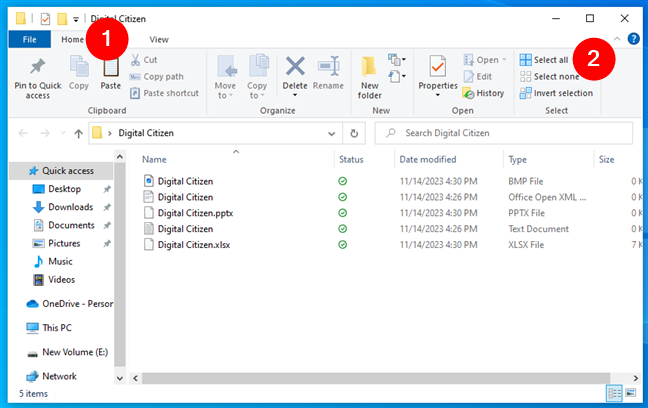Create a New folder
This screenshot has height=408, width=648.
tap(369, 78)
